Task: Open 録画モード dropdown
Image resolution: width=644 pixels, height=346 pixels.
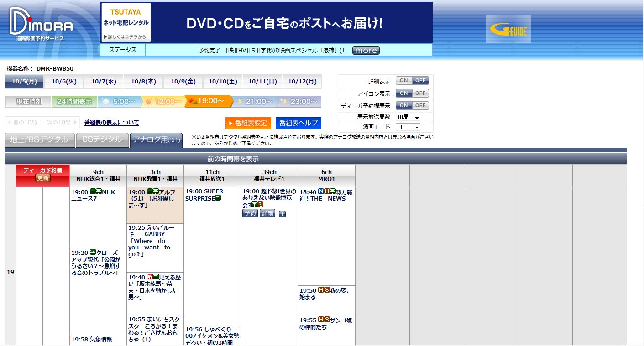Action: click(x=408, y=127)
